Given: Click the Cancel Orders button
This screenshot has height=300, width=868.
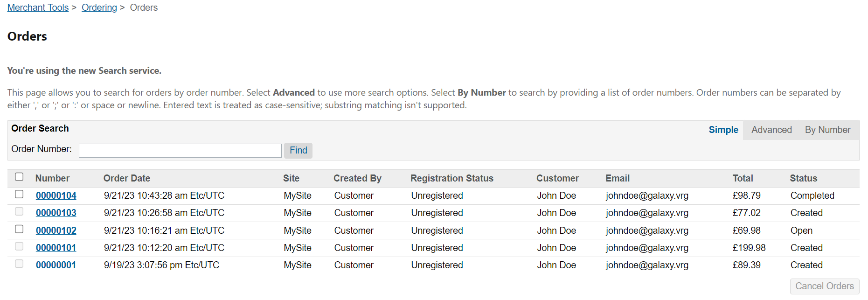Looking at the screenshot, I should point(824,286).
